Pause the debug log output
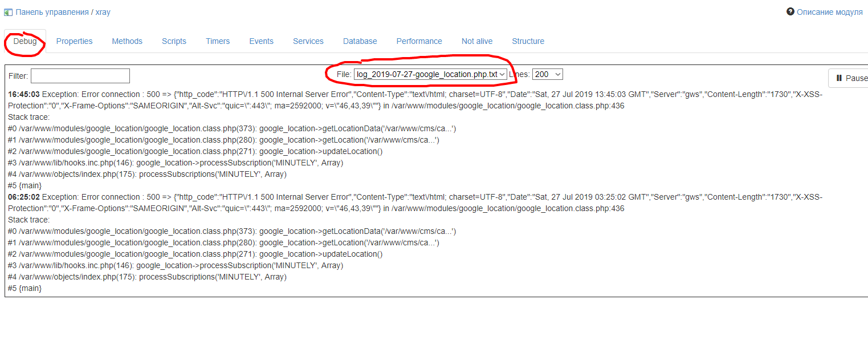This screenshot has height=356, width=868. click(851, 78)
